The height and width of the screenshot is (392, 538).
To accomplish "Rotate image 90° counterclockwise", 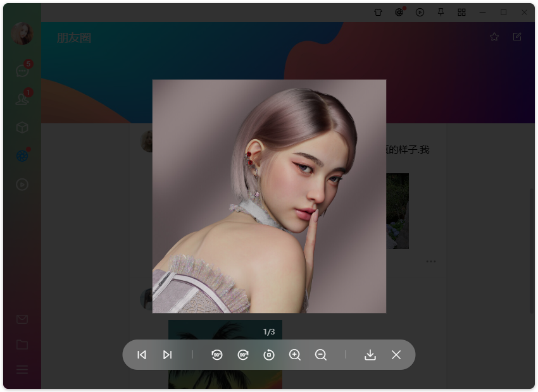I will 217,355.
